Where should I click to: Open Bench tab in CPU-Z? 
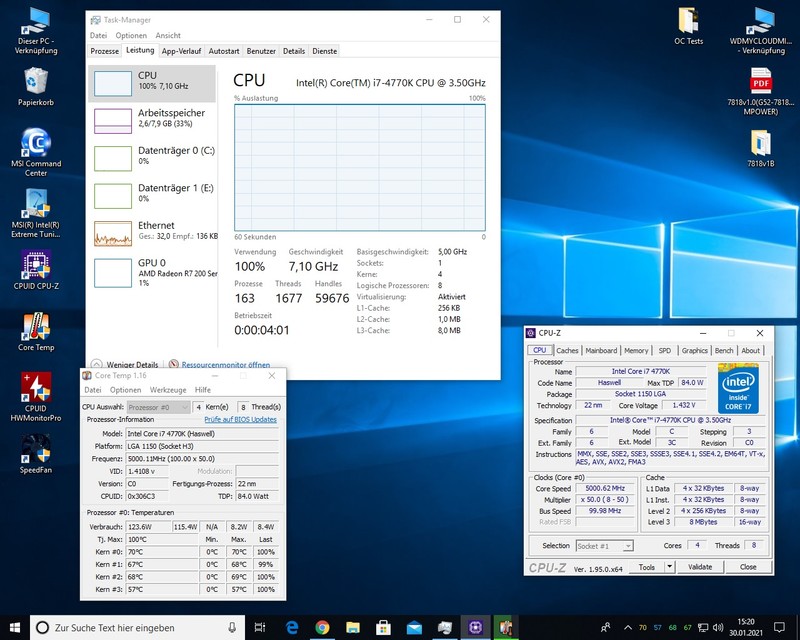click(x=723, y=350)
